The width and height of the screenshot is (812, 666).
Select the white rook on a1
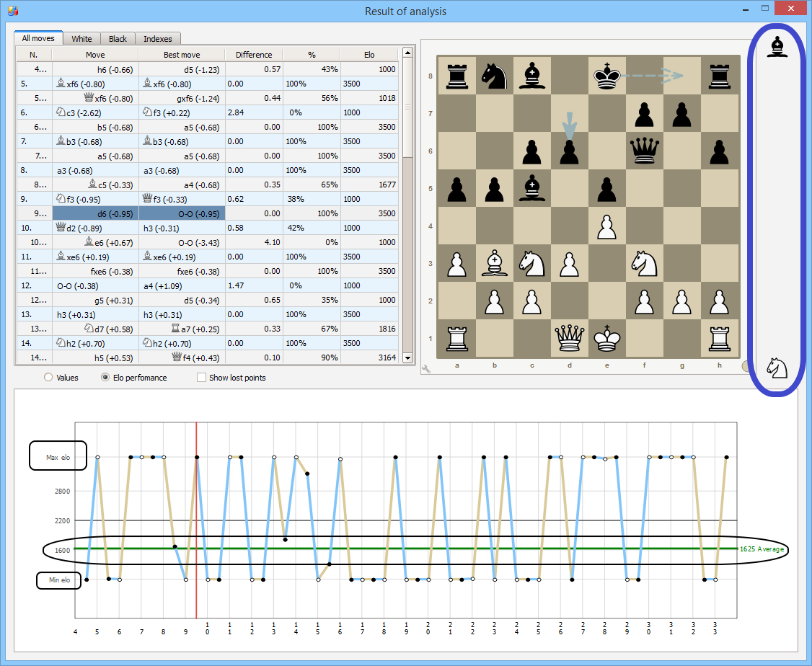point(456,339)
